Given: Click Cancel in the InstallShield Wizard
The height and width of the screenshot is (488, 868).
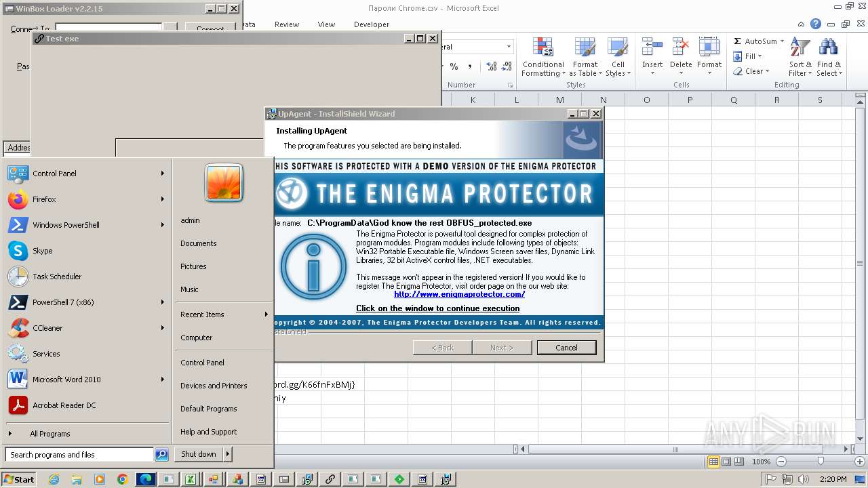Looking at the screenshot, I should [x=566, y=348].
